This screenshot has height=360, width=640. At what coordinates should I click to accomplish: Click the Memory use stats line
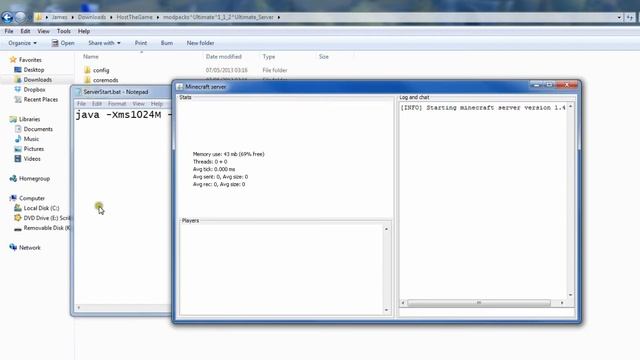point(229,154)
